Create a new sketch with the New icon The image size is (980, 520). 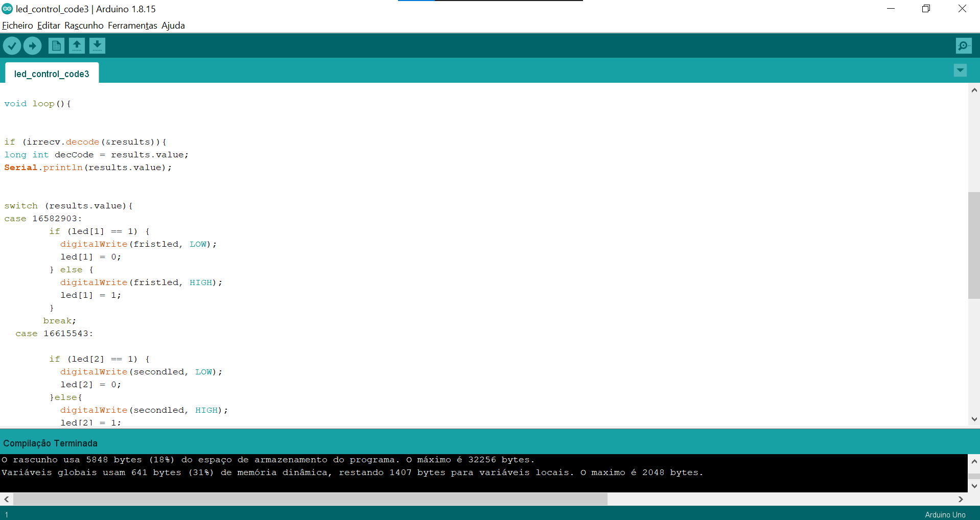pos(56,46)
